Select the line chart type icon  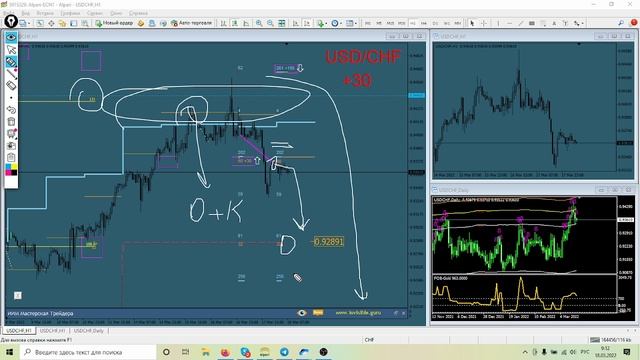click(246, 24)
